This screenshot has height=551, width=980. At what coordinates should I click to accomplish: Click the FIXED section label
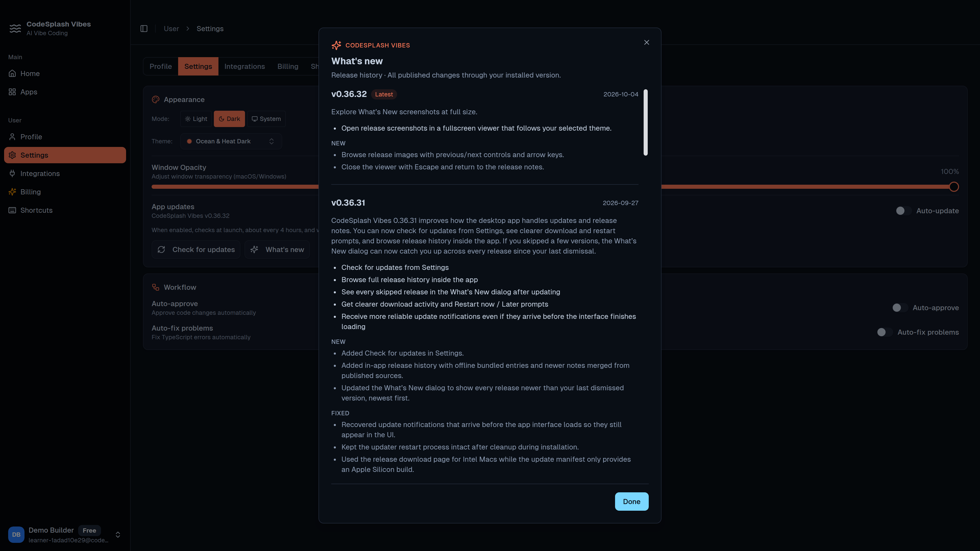[340, 413]
